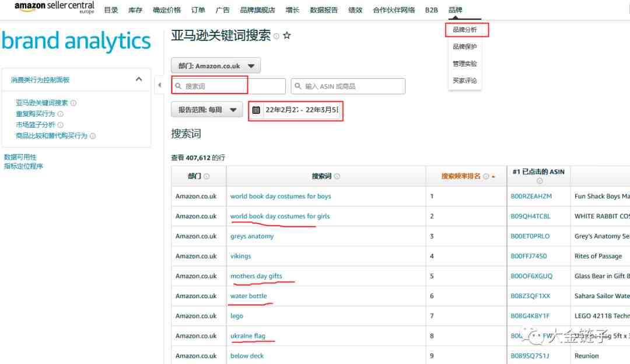Click the info icon in the 搜索频率排名 column header

pyautogui.click(x=486, y=176)
